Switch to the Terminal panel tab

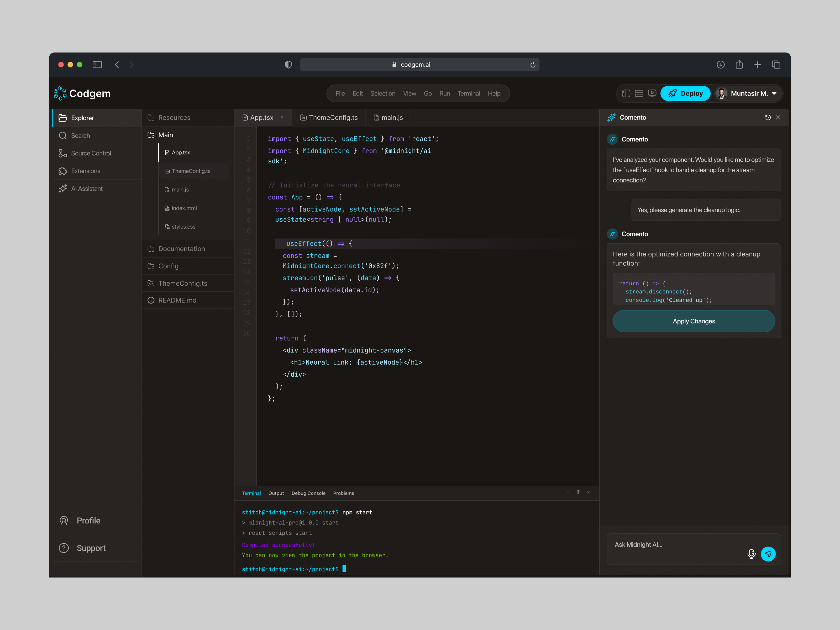click(251, 493)
